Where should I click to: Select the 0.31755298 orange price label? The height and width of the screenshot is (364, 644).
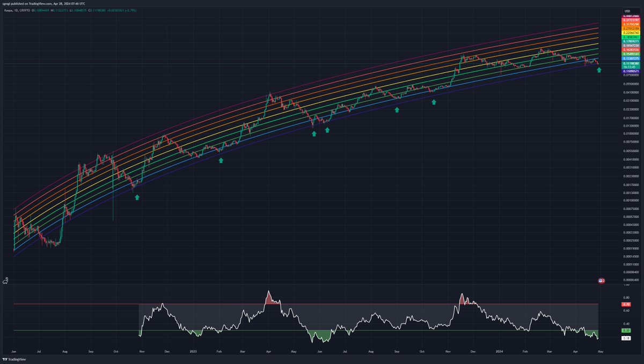(x=631, y=24)
